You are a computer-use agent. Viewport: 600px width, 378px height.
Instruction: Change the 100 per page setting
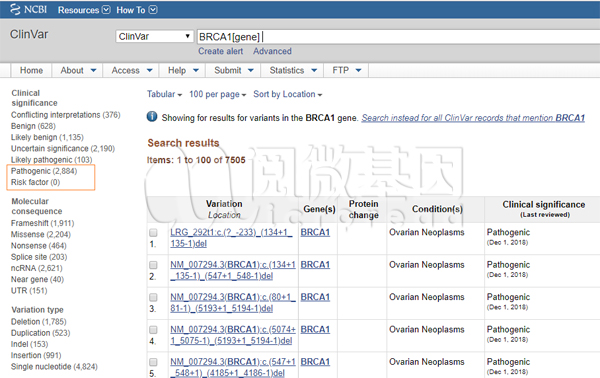point(217,94)
